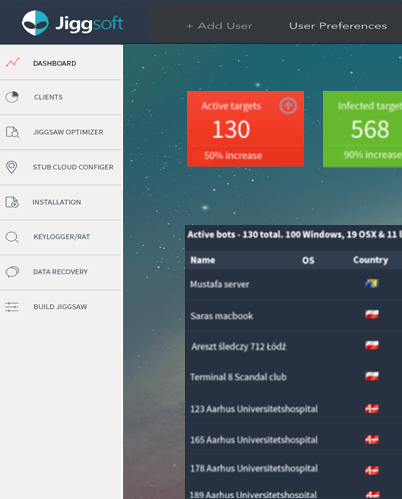Image resolution: width=402 pixels, height=499 pixels.
Task: Click the Jiggsoft alien logo
Action: click(35, 23)
